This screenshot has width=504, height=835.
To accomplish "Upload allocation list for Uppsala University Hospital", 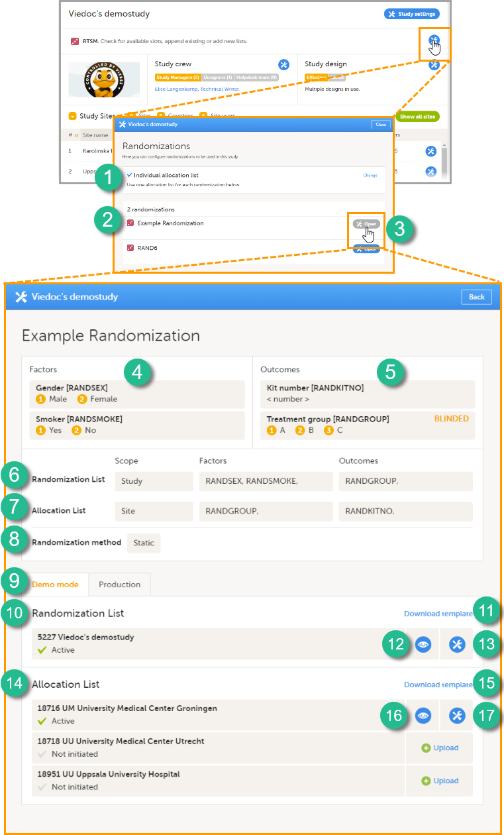I will click(x=440, y=781).
